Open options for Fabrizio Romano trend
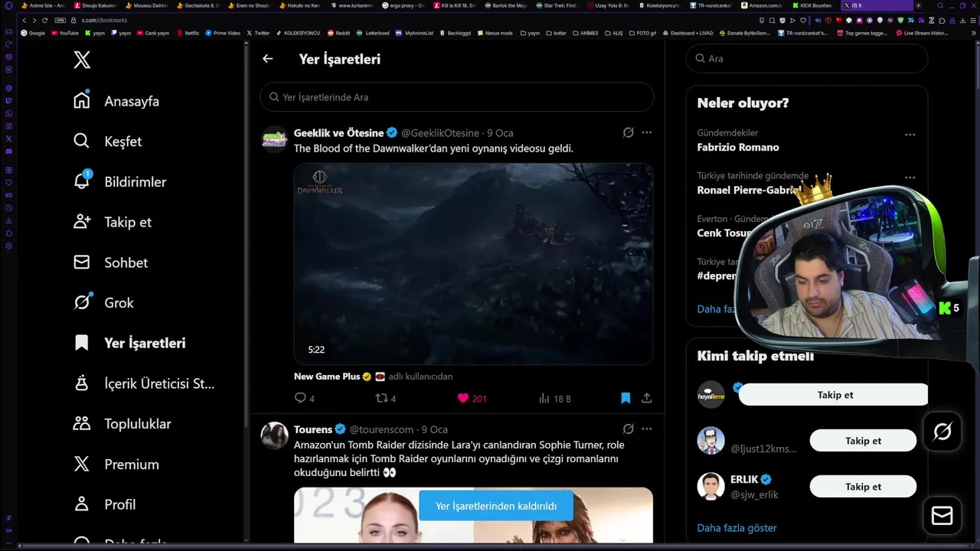Image resolution: width=980 pixels, height=551 pixels. point(910,134)
